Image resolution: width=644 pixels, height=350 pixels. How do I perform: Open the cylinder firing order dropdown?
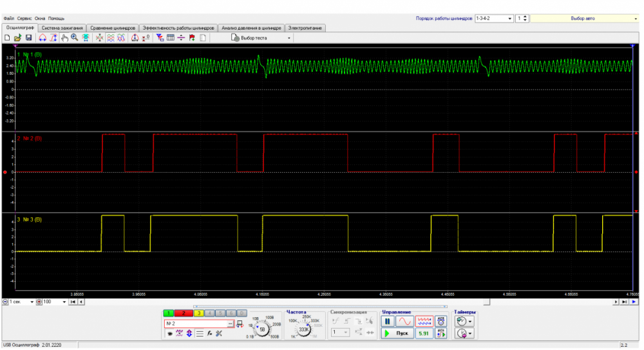pyautogui.click(x=510, y=19)
